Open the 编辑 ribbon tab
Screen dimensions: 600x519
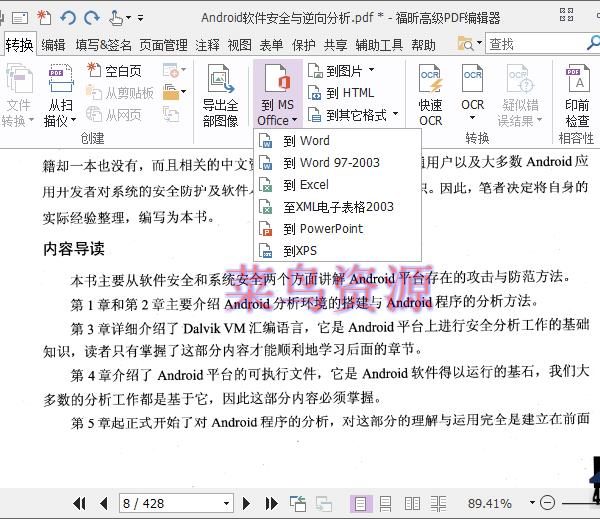53,45
